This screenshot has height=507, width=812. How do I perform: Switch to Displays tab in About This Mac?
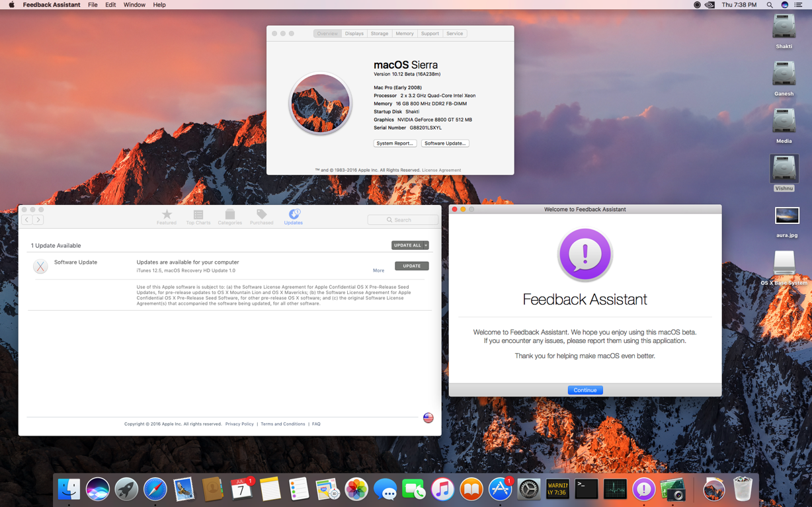(x=354, y=33)
